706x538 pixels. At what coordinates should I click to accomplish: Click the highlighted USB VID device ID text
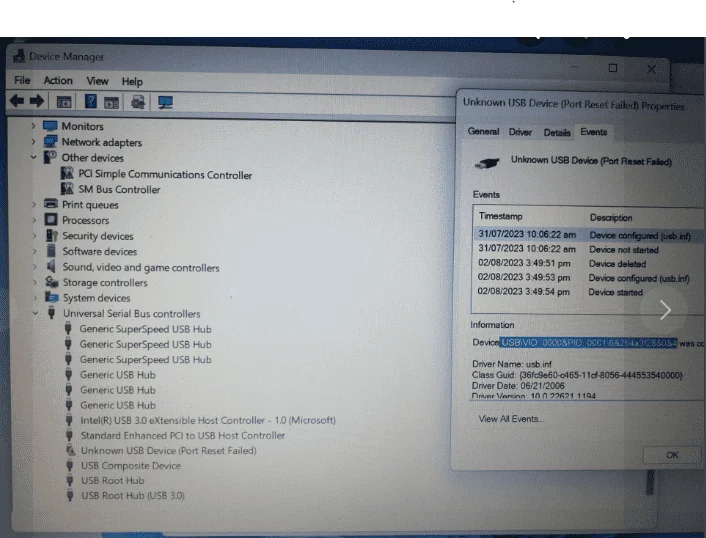point(588,343)
